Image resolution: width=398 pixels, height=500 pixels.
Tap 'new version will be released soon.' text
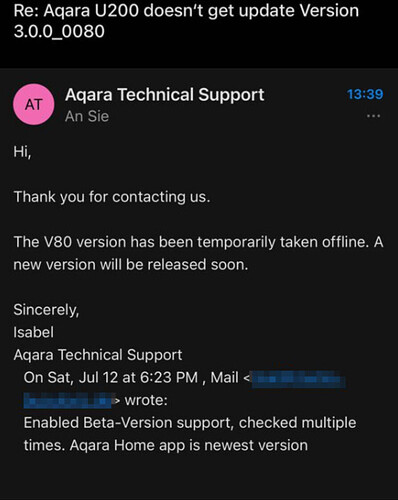pyautogui.click(x=131, y=265)
